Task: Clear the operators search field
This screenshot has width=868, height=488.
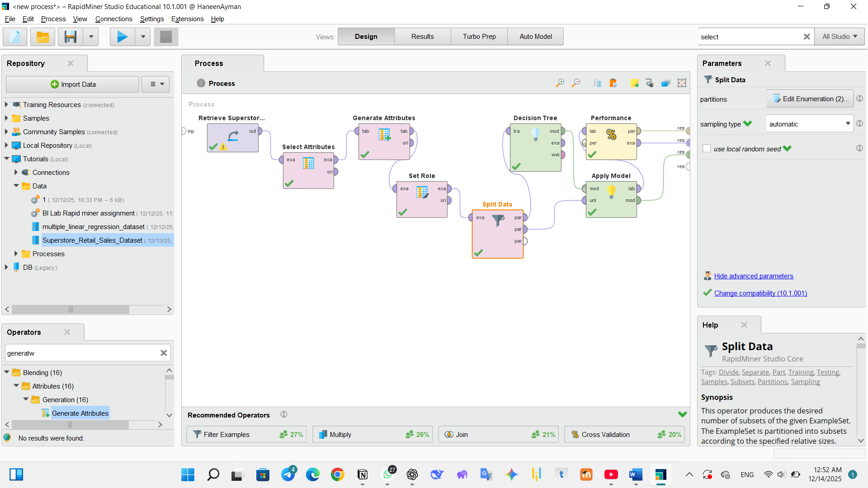Action: (x=164, y=353)
